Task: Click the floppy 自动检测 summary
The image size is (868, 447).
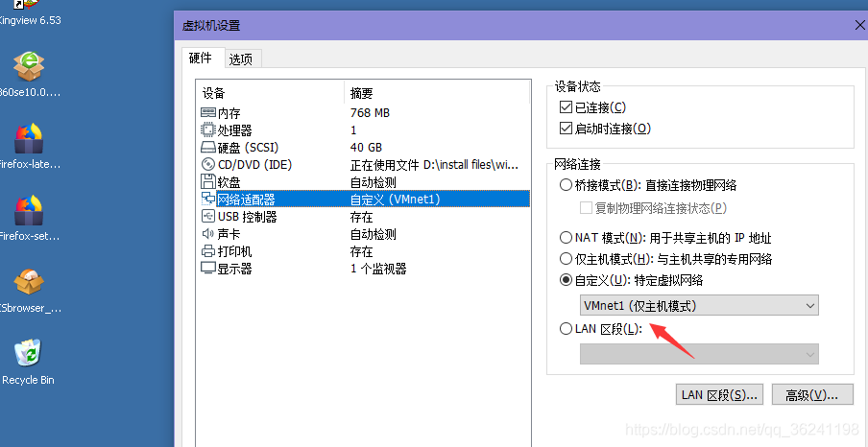Action: click(x=374, y=182)
